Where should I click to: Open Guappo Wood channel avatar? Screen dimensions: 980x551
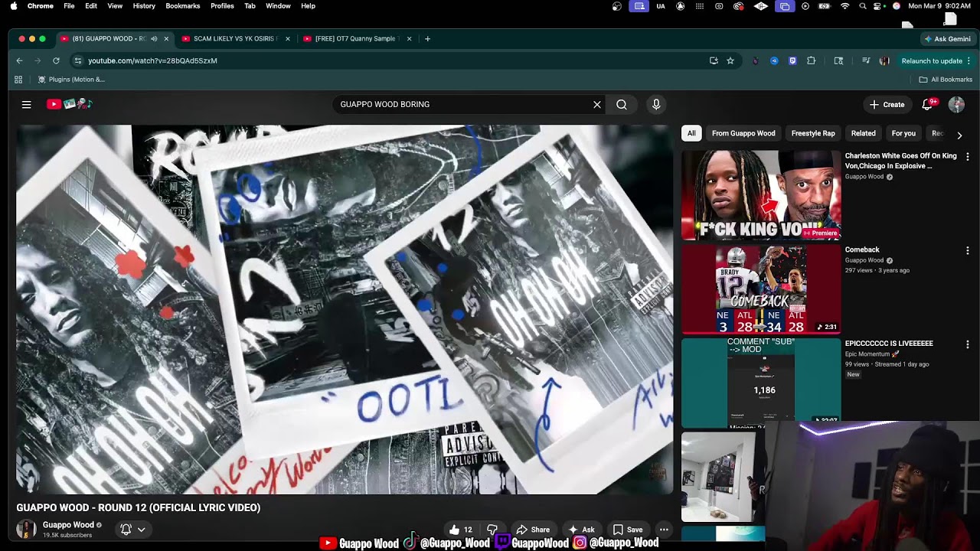click(x=26, y=529)
